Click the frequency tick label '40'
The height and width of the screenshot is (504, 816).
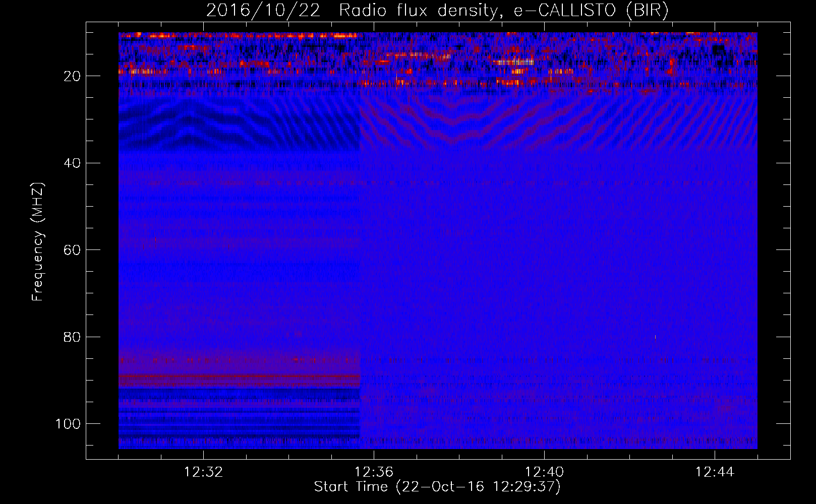pos(73,163)
